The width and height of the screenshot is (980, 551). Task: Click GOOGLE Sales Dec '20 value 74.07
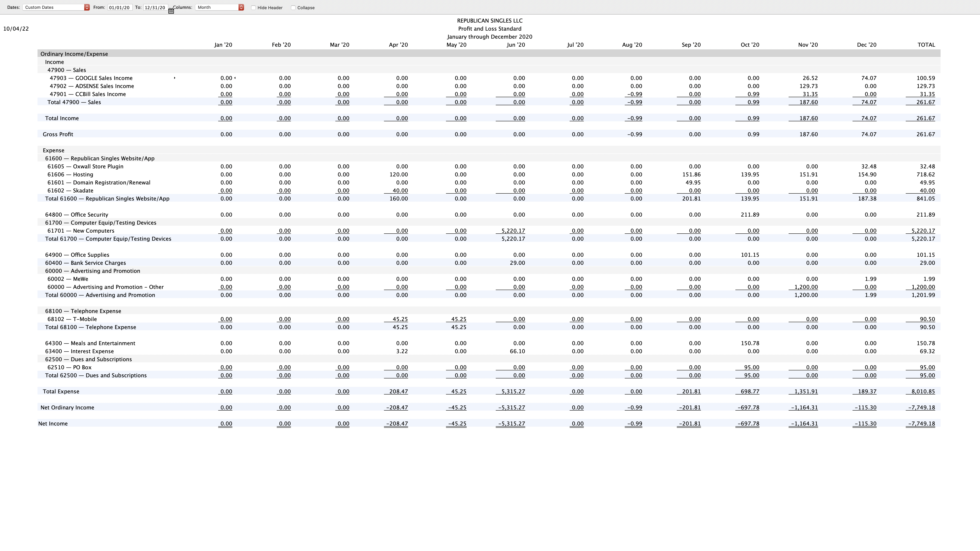[x=869, y=78]
